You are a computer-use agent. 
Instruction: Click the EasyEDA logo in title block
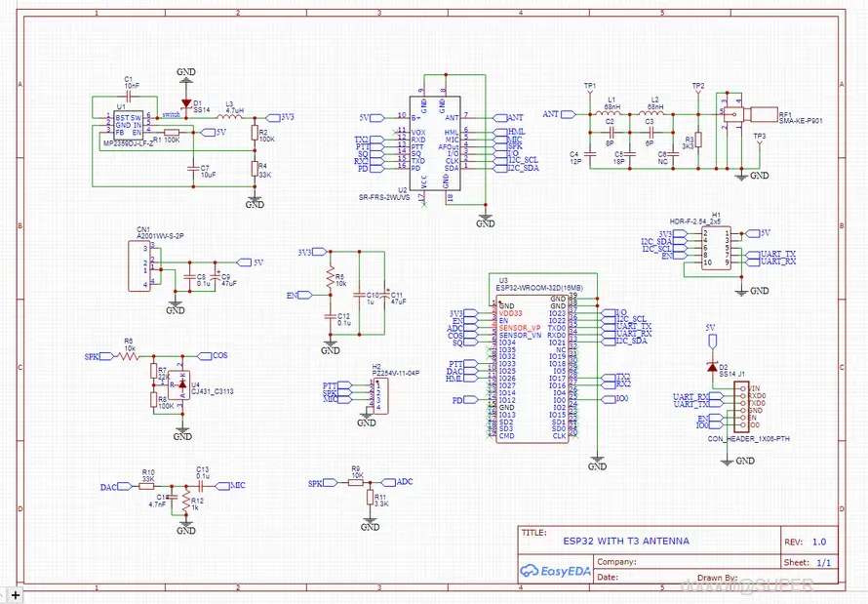point(555,571)
